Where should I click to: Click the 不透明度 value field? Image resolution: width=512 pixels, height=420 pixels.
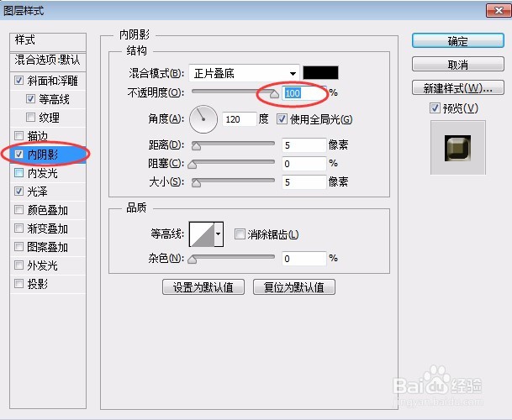click(304, 93)
